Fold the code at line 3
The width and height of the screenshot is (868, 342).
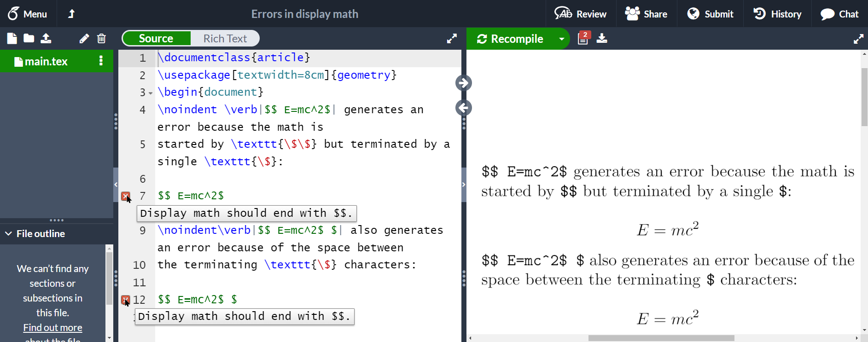[151, 93]
